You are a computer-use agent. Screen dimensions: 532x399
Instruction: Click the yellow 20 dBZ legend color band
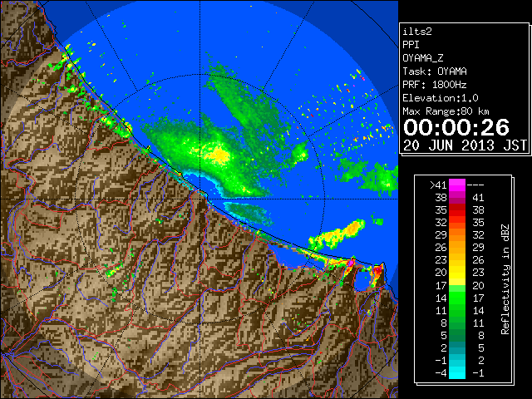point(457,273)
